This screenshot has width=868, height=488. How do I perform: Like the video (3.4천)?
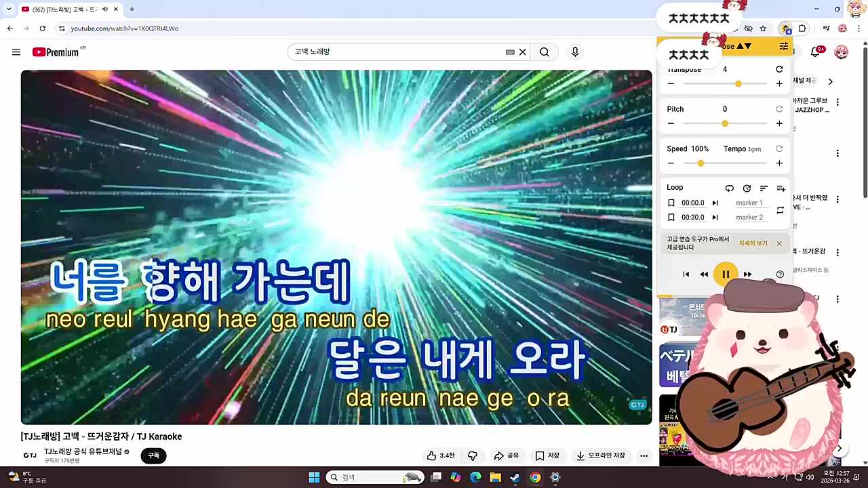click(x=441, y=455)
